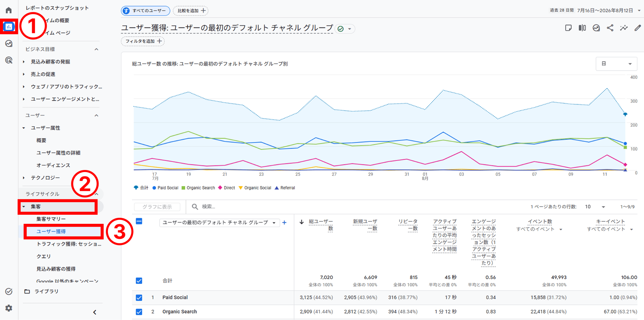
Task: Click the Paid Social row label
Action: tap(175, 297)
